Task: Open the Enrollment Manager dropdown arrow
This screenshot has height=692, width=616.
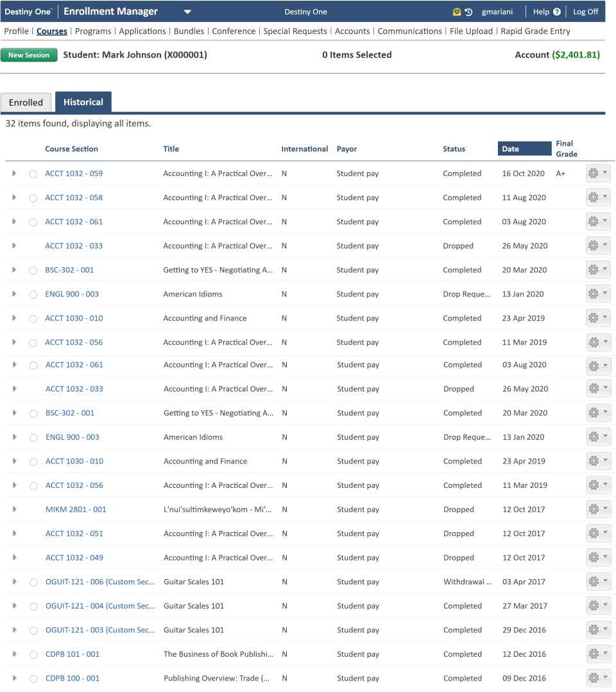Action: pyautogui.click(x=187, y=12)
